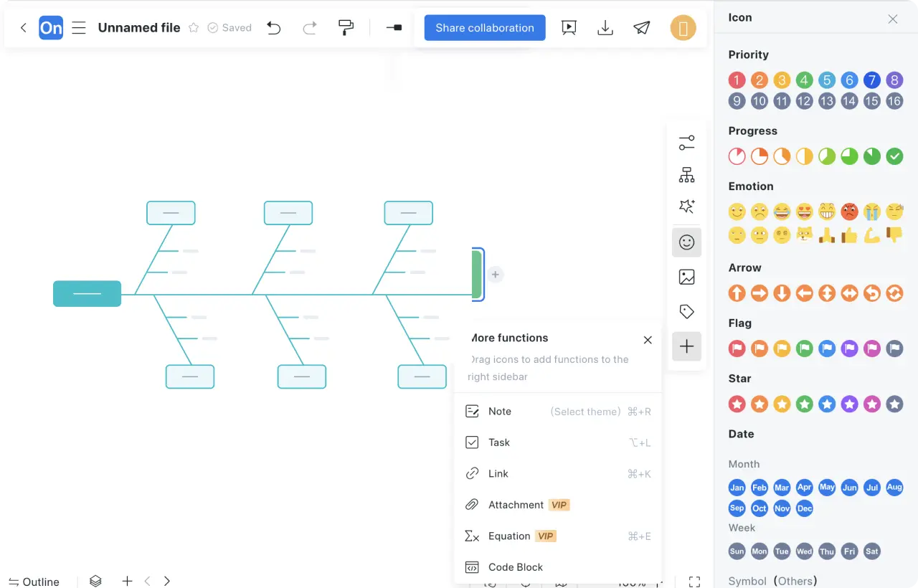Click the download export icon
This screenshot has height=588, width=918.
coord(605,28)
